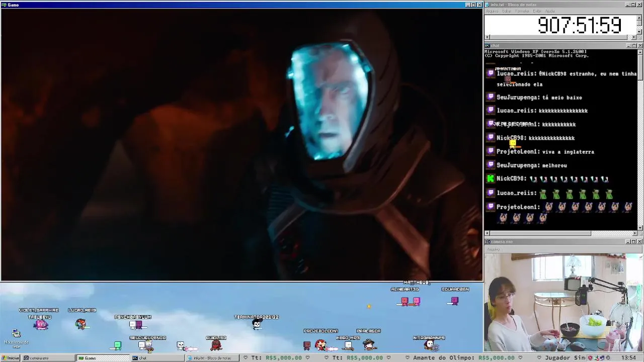Open the Formatar menu in Bloco de notas
Viewport: 644px width, 362px height.
[x=522, y=11]
